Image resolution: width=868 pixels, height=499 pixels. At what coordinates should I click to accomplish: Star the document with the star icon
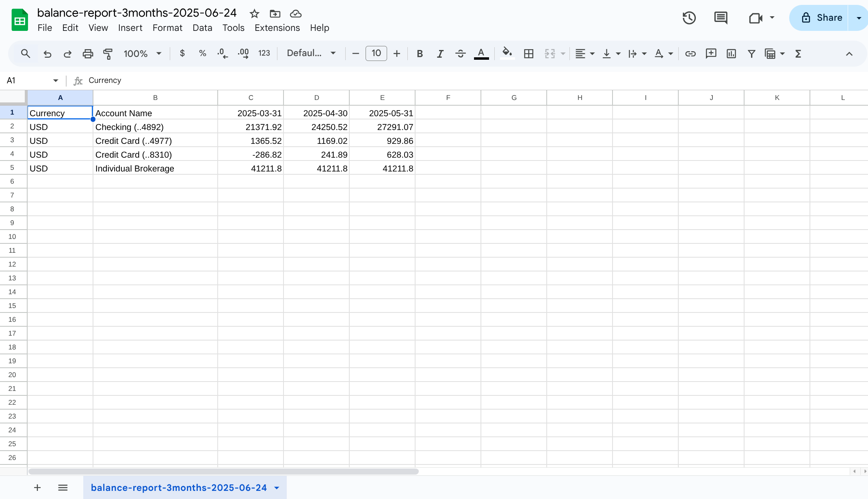(x=254, y=14)
